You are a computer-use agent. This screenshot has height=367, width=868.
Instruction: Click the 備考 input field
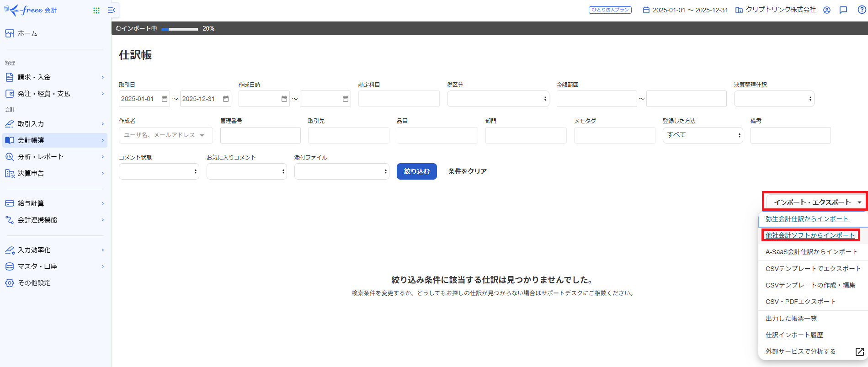coord(791,135)
